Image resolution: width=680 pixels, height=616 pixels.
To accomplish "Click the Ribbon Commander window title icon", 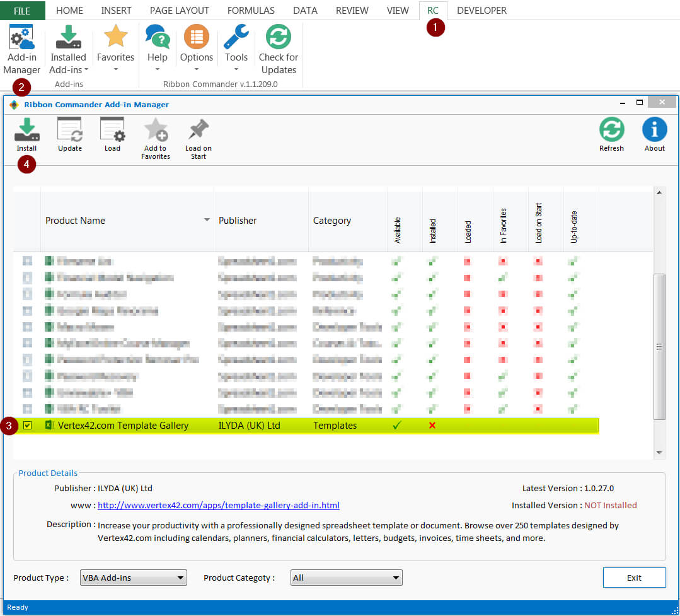I will pos(14,105).
